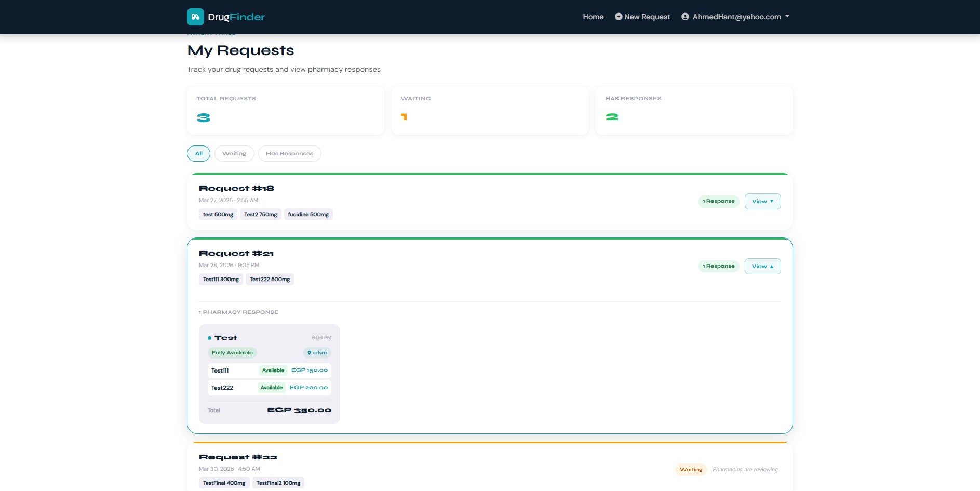Click the Fully Available status badge
980x491 pixels.
point(232,353)
